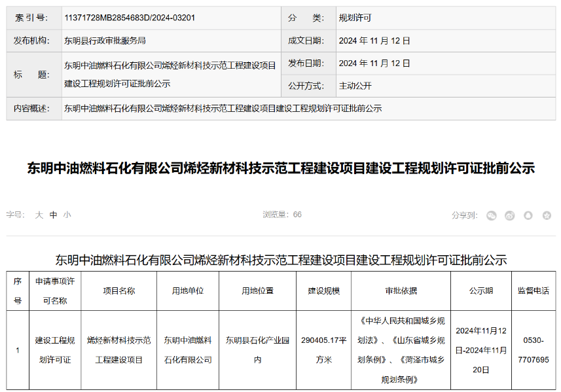Click the bold main article headline

tap(281, 168)
